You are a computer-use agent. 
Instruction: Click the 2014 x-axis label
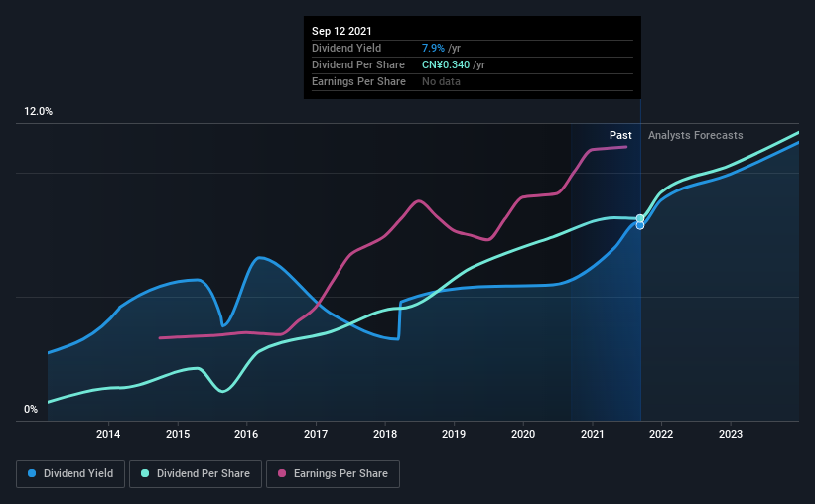click(x=108, y=434)
